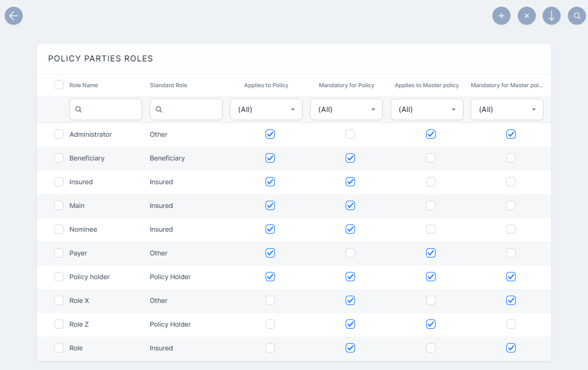
Task: Select the Administrator row checkbox
Action: (x=59, y=134)
